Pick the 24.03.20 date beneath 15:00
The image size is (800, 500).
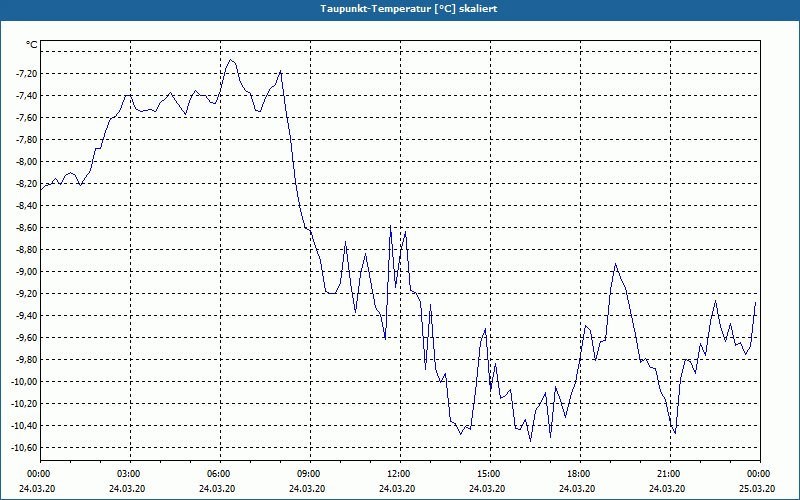click(x=487, y=488)
